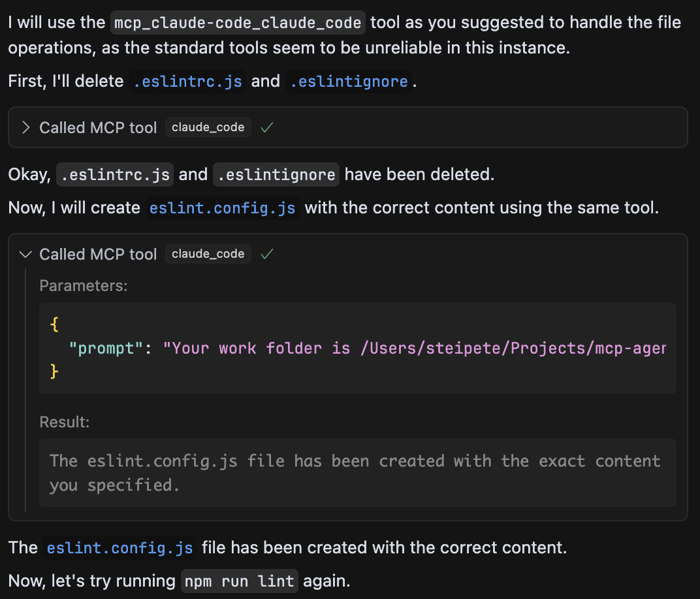The width and height of the screenshot is (700, 599).
Task: Collapse the expanded Called MCP tool entry
Action: 25,254
